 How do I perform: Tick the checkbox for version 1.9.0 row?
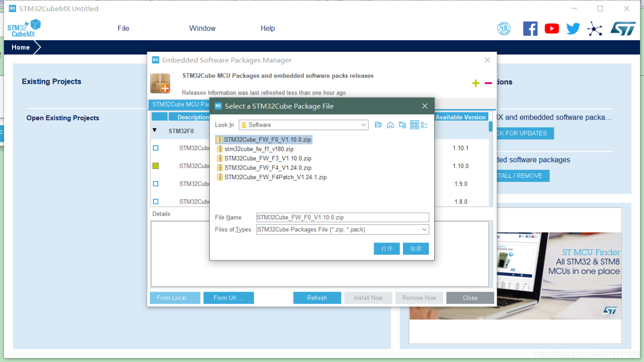[155, 184]
